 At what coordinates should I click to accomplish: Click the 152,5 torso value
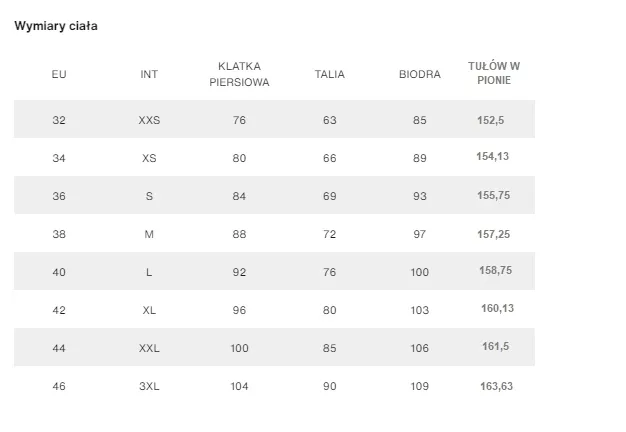click(491, 120)
